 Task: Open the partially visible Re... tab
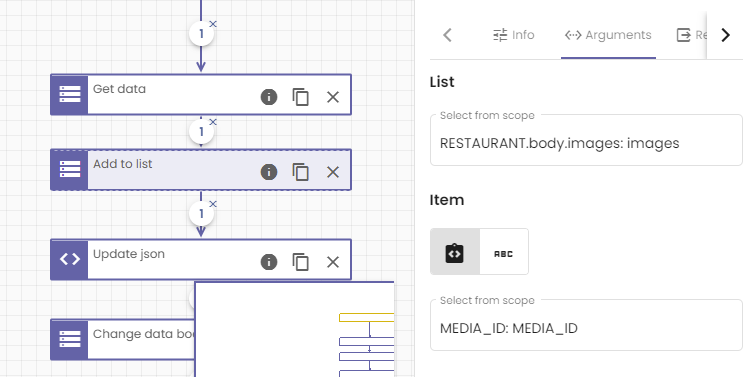[692, 35]
